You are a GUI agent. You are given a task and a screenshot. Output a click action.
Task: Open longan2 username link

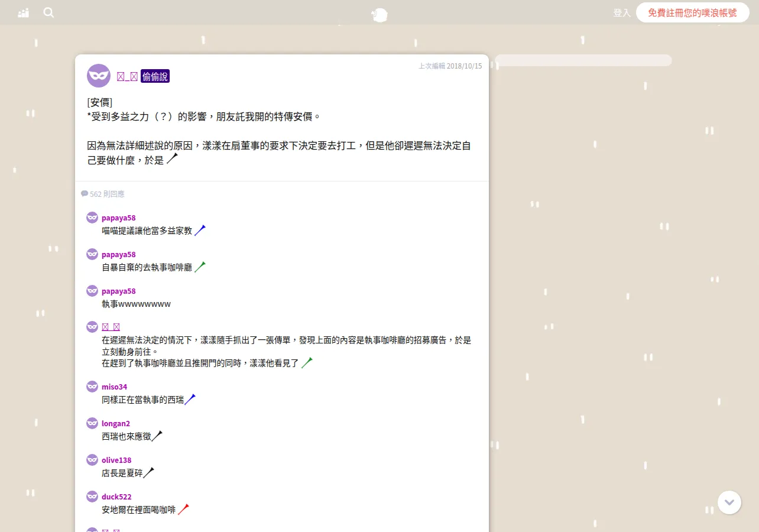tap(116, 423)
